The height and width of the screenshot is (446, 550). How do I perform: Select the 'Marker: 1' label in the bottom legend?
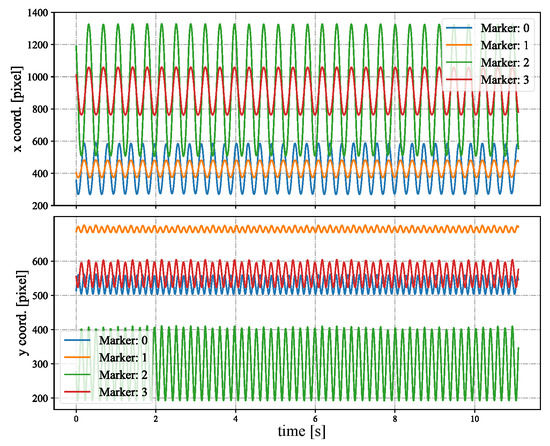pyautogui.click(x=123, y=357)
